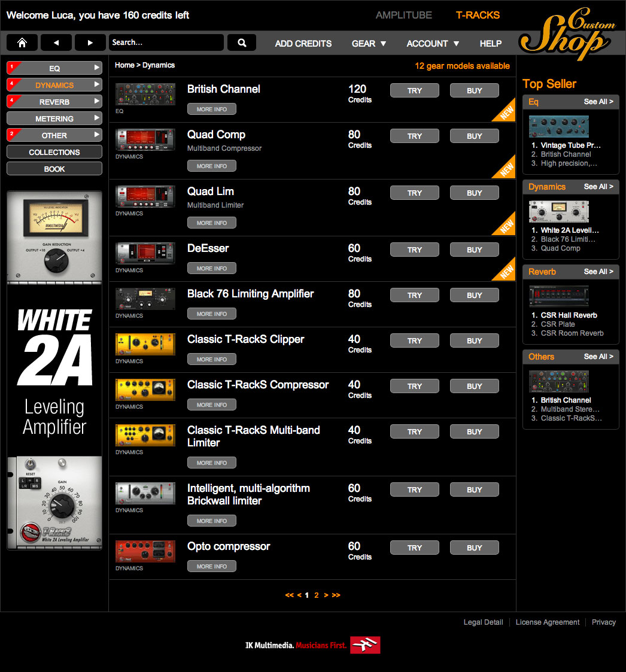The image size is (626, 672).
Task: Click the Custom Shop logo
Action: point(566,36)
